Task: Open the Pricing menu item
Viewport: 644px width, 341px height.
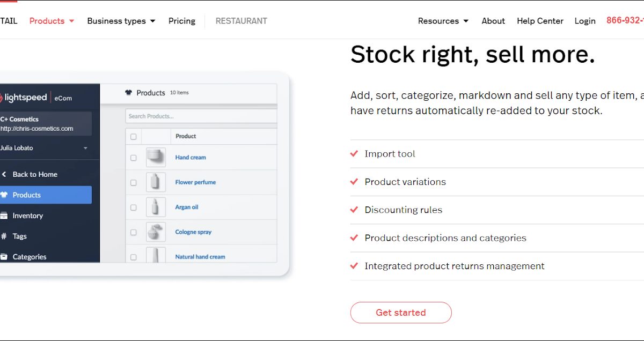Action: 182,21
